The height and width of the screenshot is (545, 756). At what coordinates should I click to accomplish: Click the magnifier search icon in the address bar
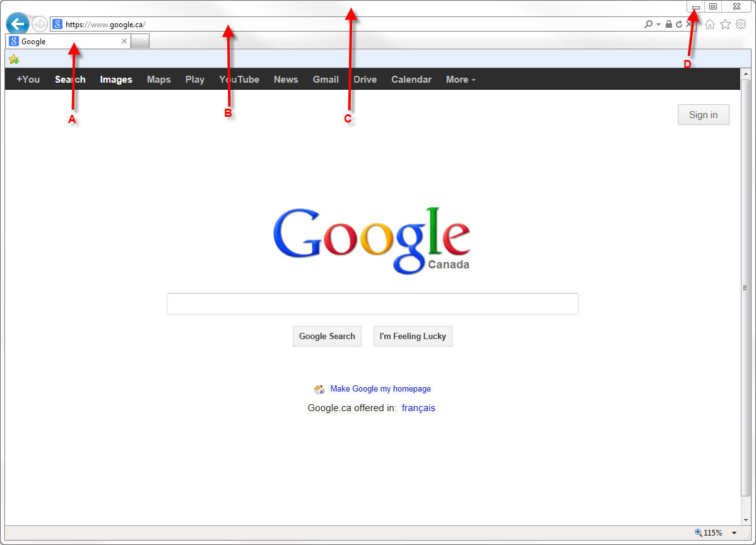(649, 24)
